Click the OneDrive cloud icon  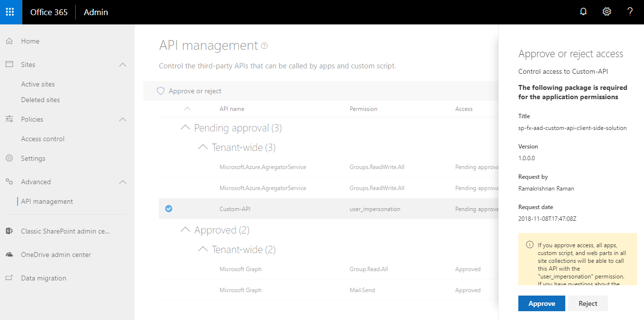tap(9, 255)
